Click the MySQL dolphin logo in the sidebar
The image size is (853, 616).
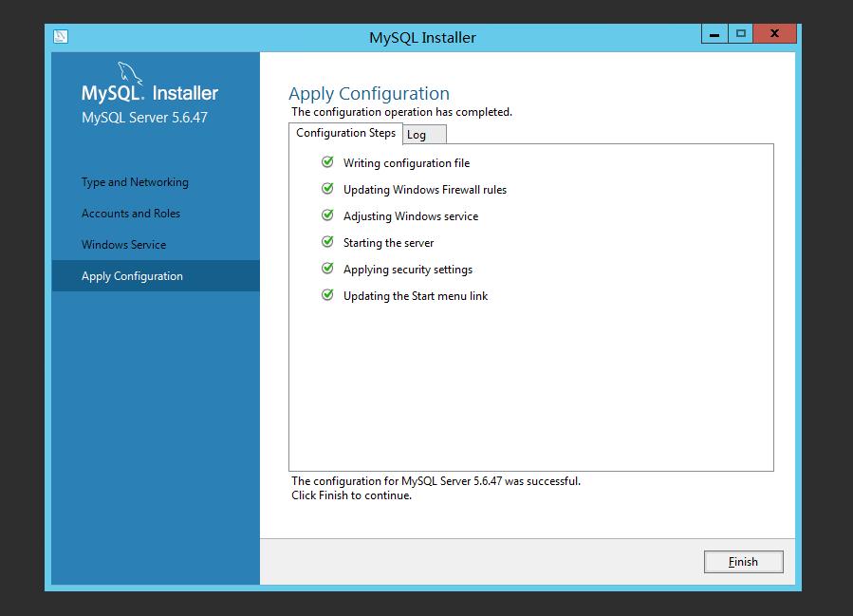click(x=130, y=73)
